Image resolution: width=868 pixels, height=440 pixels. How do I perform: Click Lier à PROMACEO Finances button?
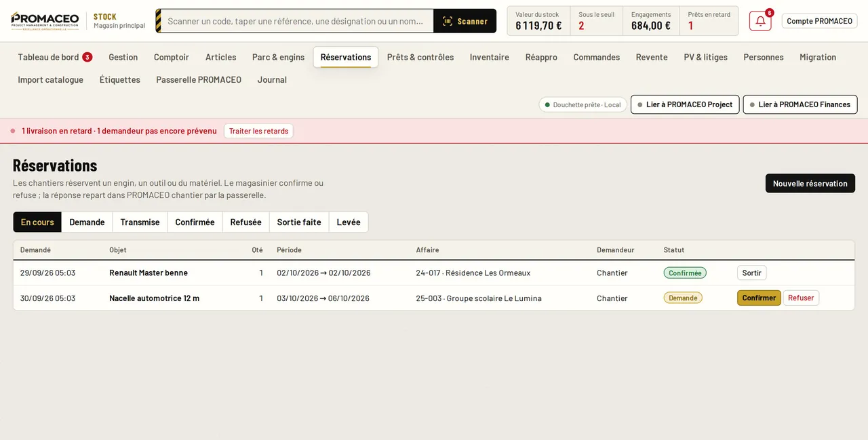(x=800, y=104)
